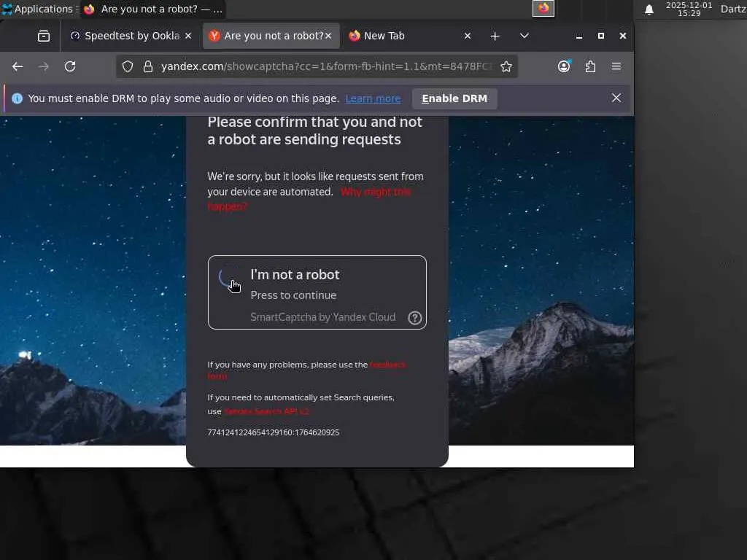Click the SmartCaptcha by Yandex Cloud text
The width and height of the screenshot is (747, 560).
[323, 317]
